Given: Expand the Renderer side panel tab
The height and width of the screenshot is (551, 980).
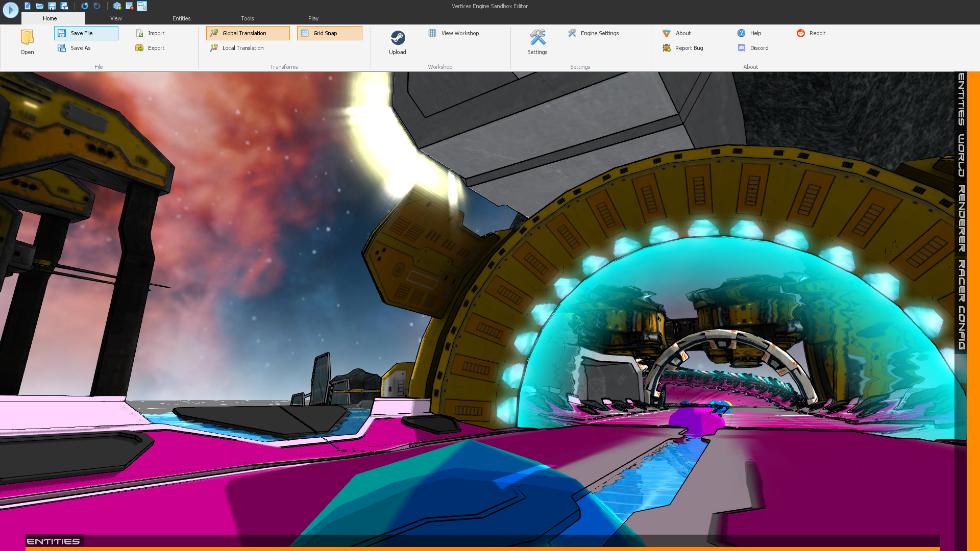Looking at the screenshot, I should tap(961, 218).
